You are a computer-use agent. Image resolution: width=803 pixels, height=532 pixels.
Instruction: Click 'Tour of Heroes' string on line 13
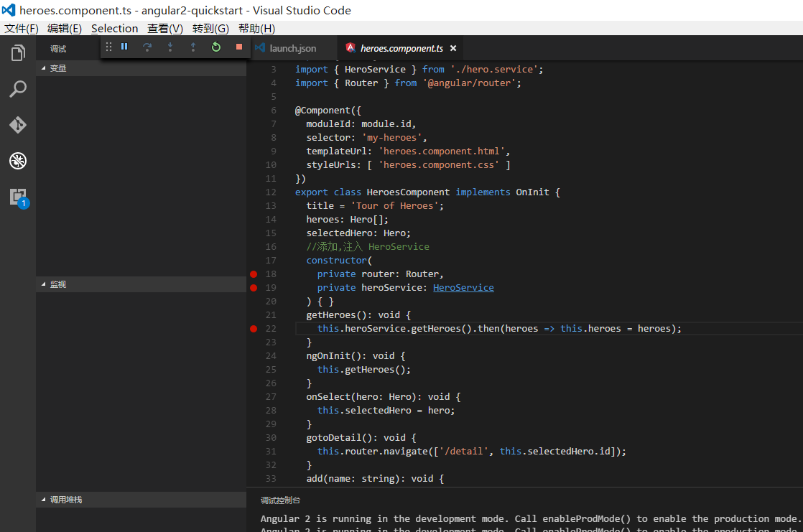point(394,206)
